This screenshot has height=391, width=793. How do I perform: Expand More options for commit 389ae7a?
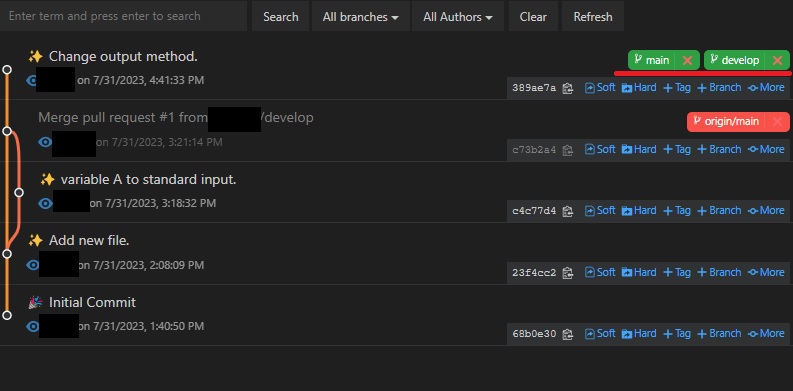tap(766, 88)
